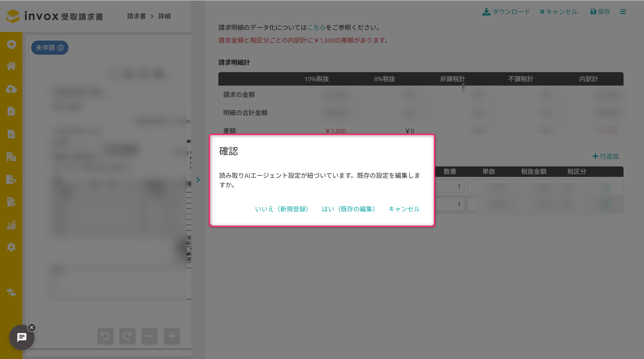Save with the 保存 button

(x=600, y=12)
